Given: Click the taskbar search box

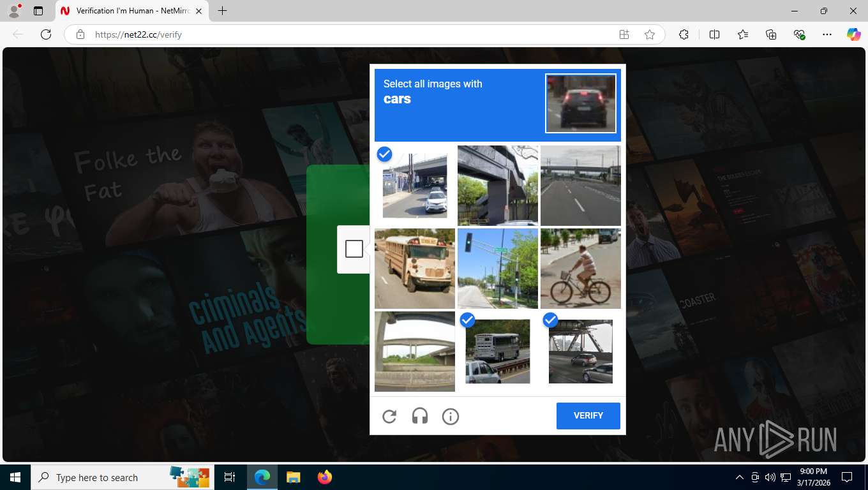Looking at the screenshot, I should pyautogui.click(x=121, y=477).
